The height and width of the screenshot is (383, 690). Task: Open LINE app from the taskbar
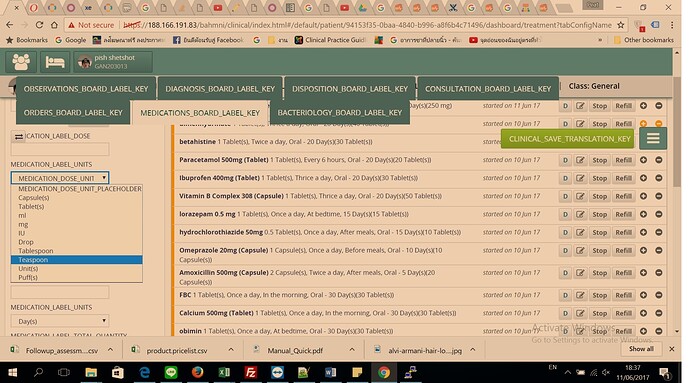click(171, 372)
